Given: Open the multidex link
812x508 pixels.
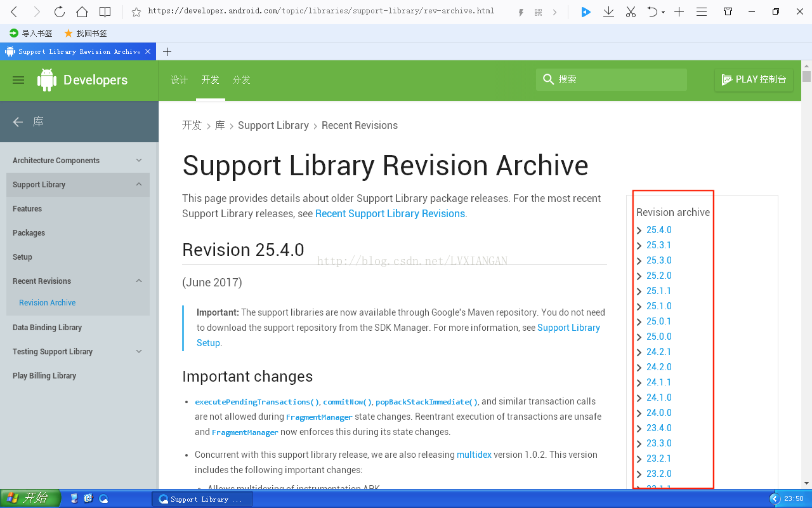Looking at the screenshot, I should pyautogui.click(x=474, y=455).
